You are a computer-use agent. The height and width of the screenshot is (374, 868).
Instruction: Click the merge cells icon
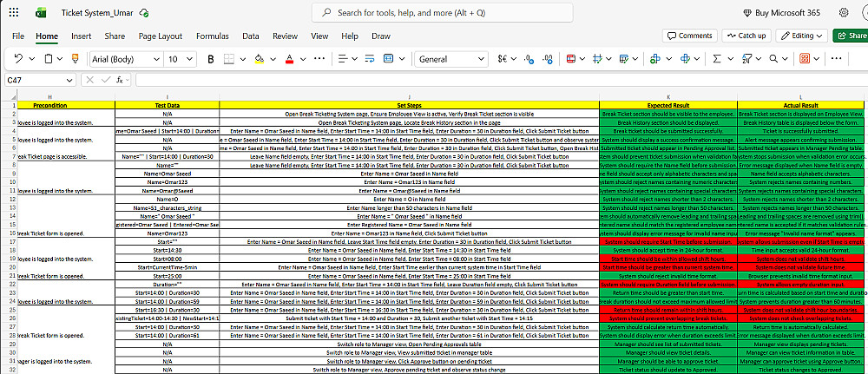coord(388,59)
